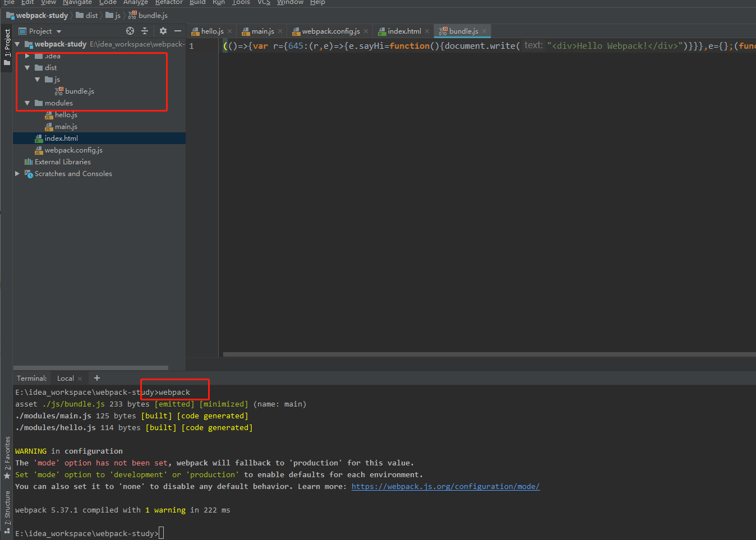Open the View menu
The height and width of the screenshot is (540, 756).
48,2
